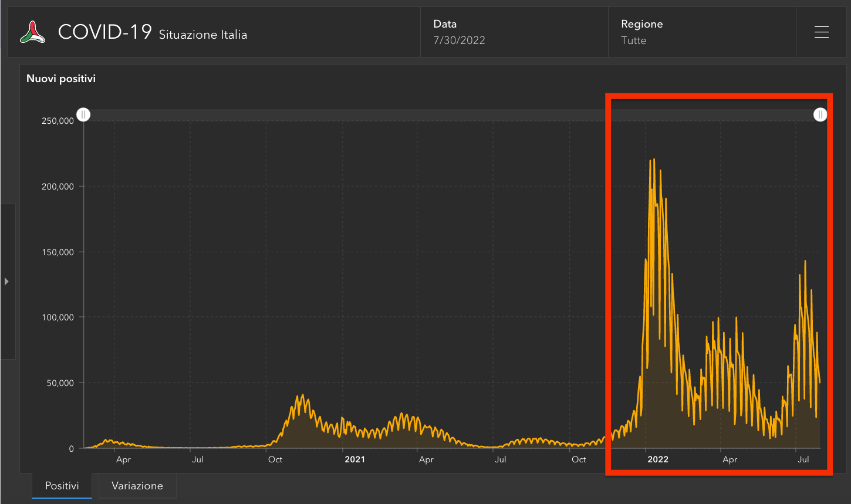This screenshot has width=851, height=504.
Task: Click the Italian tricolor COVID-19 logo
Action: click(33, 32)
